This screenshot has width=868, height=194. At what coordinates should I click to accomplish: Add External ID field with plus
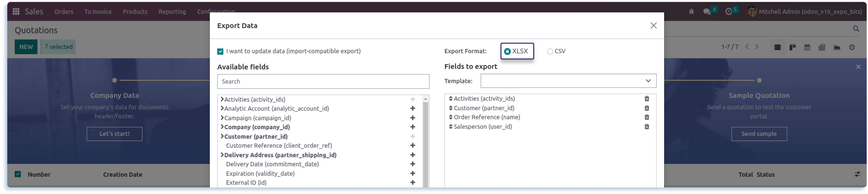(413, 183)
